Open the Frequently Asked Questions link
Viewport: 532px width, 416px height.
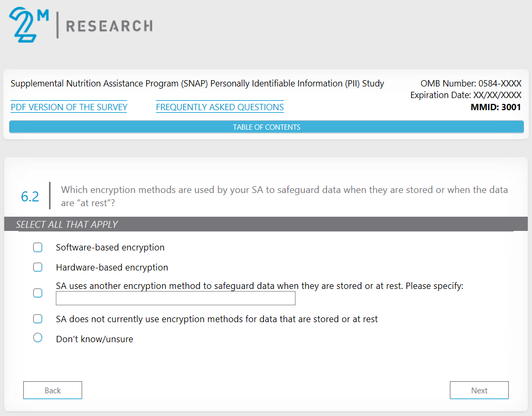click(x=220, y=108)
